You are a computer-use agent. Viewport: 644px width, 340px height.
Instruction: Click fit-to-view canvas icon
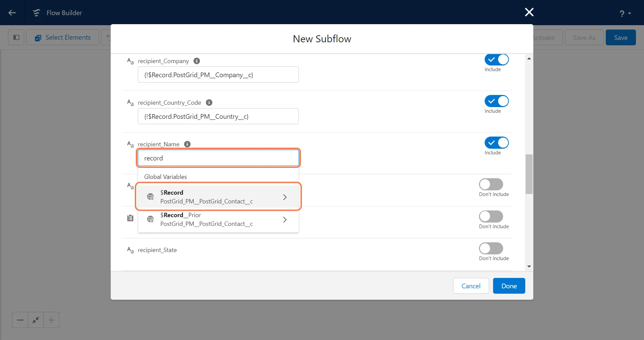[x=36, y=320]
